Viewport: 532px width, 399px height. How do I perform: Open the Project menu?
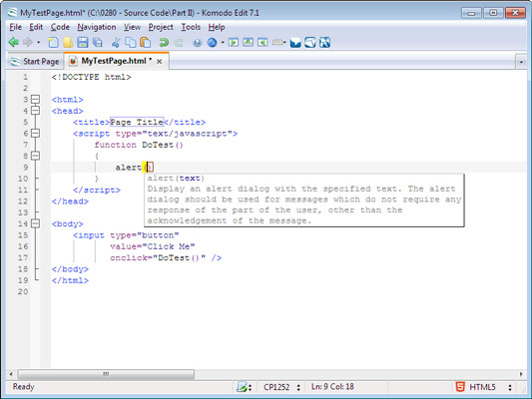coord(161,27)
